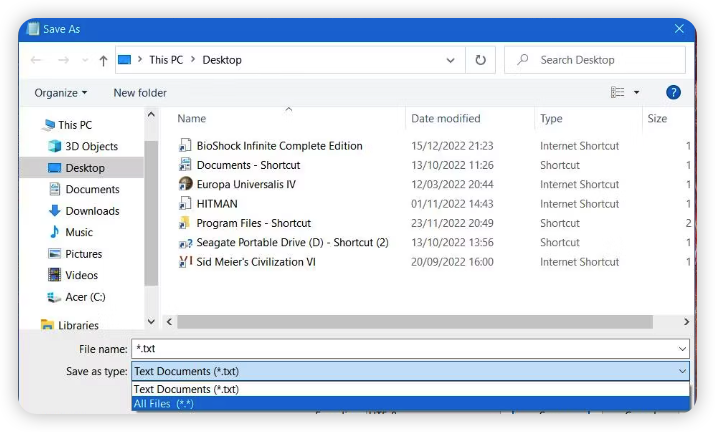Open 3D Objects in navigation pane
The height and width of the screenshot is (432, 715).
click(91, 146)
